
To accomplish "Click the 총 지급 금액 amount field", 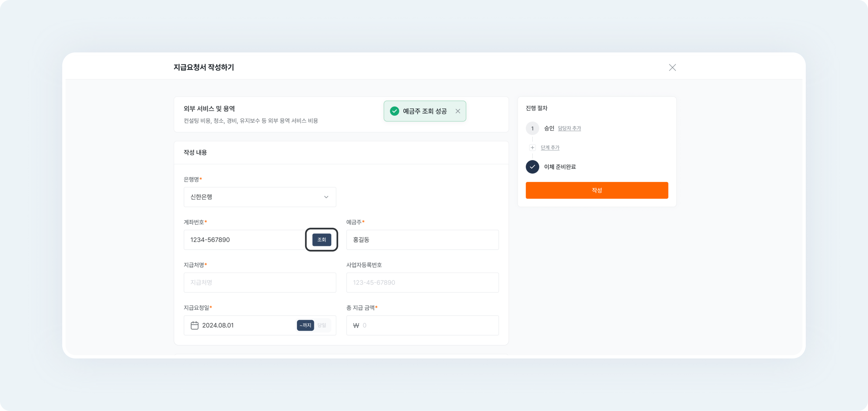I will [x=422, y=325].
